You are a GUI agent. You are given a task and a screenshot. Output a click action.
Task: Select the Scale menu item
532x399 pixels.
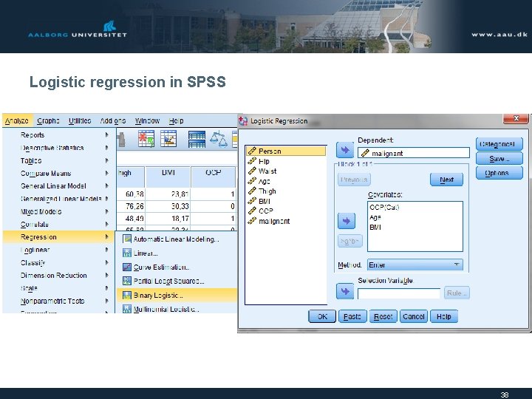[x=59, y=288]
